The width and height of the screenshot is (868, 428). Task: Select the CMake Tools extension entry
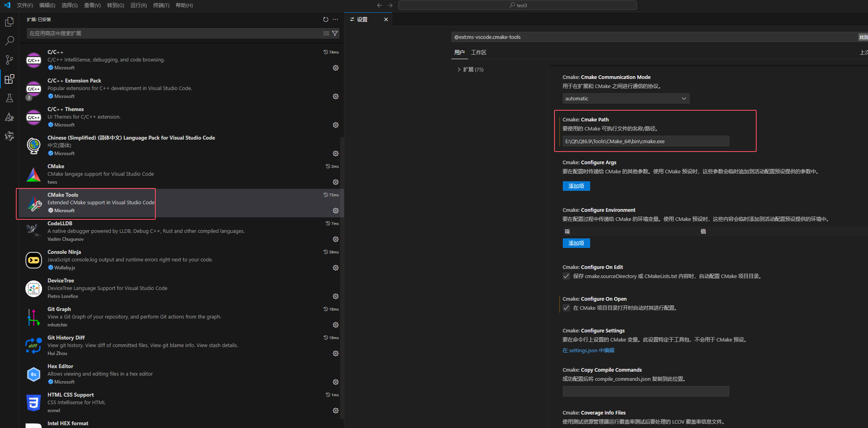pos(182,203)
